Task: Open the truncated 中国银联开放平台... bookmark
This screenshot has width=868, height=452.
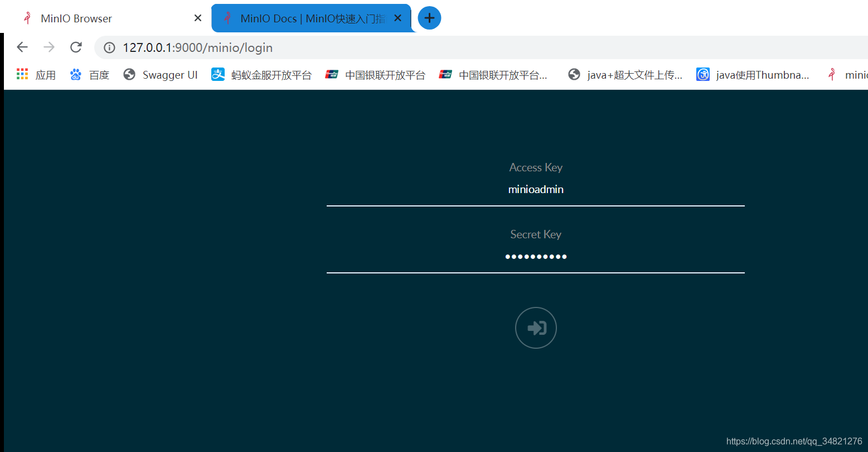Action: [493, 75]
